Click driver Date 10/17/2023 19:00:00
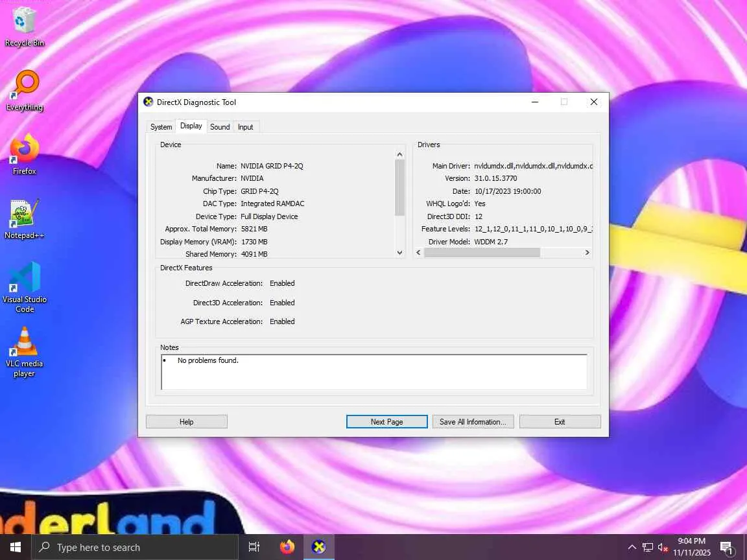This screenshot has height=560, width=747. click(508, 191)
